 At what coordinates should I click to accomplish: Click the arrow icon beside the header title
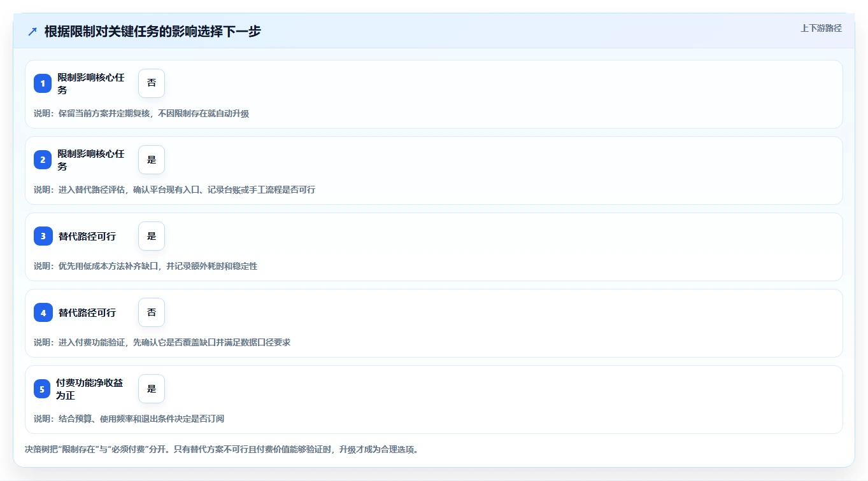(32, 31)
